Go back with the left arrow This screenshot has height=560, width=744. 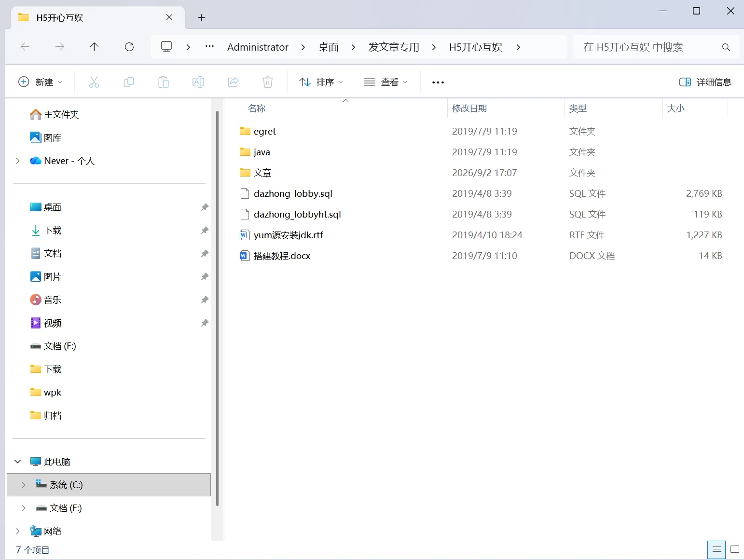click(25, 47)
